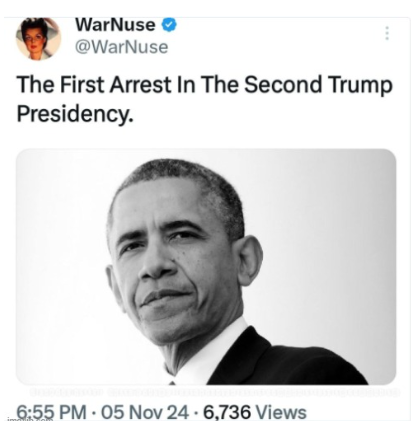This screenshot has height=421, width=411.
Task: Click the blurred strip beneath the photo
Action: tap(215, 392)
